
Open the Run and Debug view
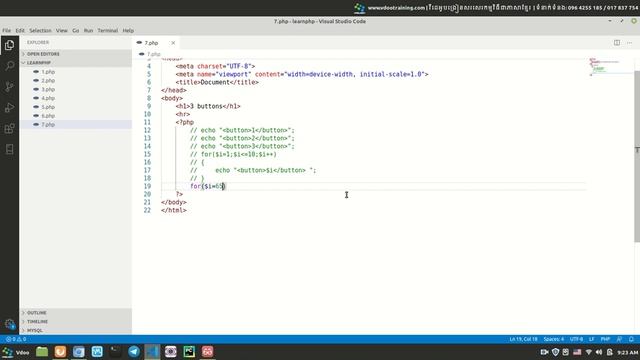click(9, 108)
